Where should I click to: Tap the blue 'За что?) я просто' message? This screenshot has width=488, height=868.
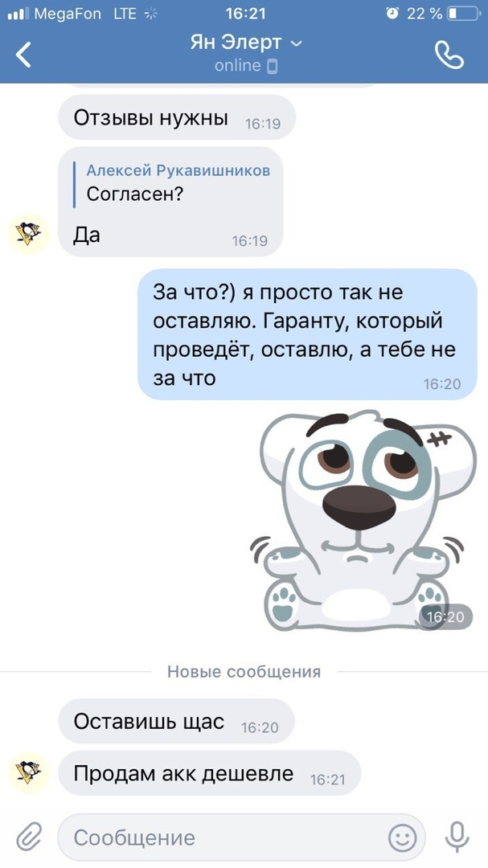(307, 334)
